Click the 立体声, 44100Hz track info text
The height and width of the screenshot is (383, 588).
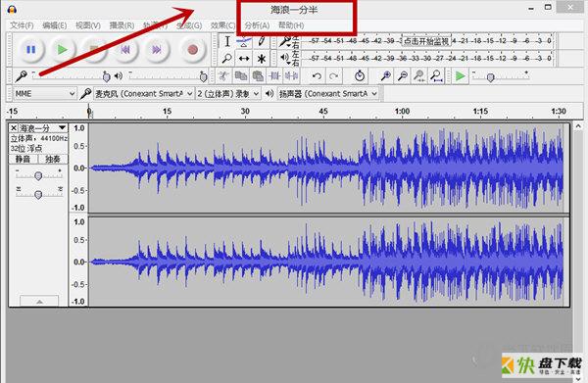[38, 138]
